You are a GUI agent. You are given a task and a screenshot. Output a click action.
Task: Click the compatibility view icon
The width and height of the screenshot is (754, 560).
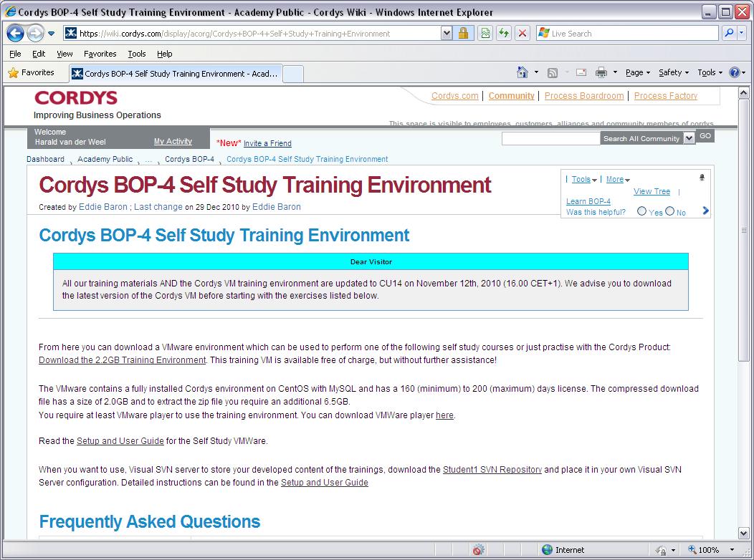tap(485, 34)
